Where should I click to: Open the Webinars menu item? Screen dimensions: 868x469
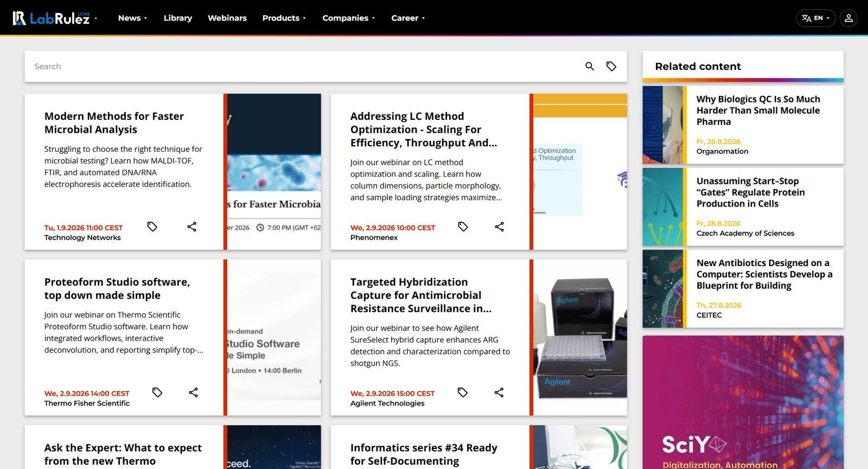(x=227, y=18)
